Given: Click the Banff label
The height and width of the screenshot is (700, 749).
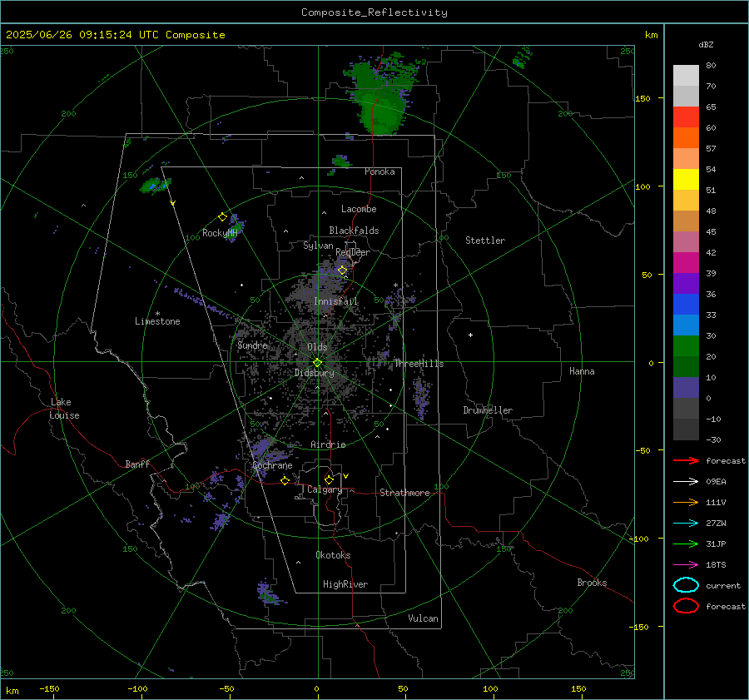Looking at the screenshot, I should coord(137,464).
